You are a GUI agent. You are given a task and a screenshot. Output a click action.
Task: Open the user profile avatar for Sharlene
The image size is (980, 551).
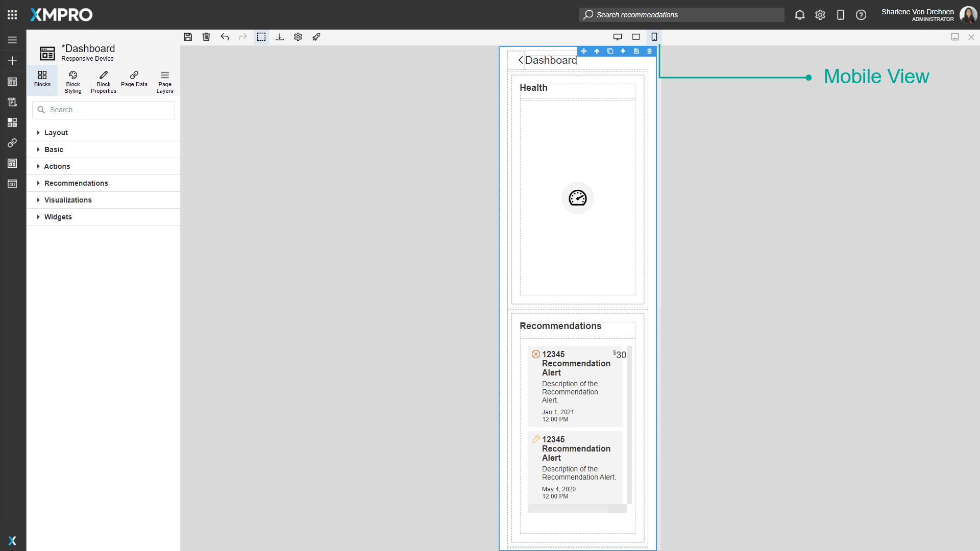coord(968,15)
